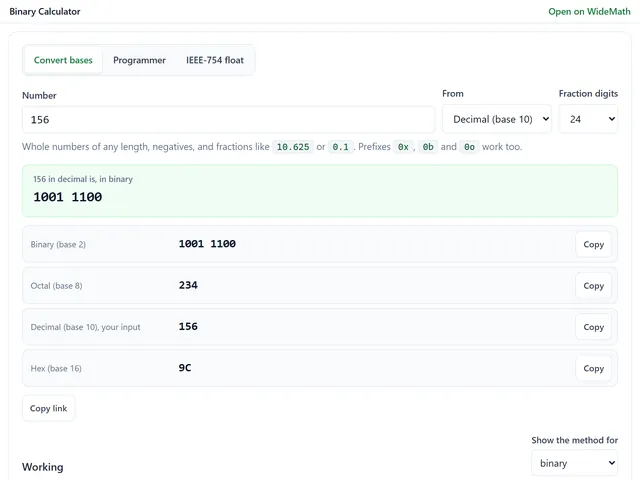Screen dimensions: 640x480
Task: Click the Number input field containing 156
Action: pos(229,120)
